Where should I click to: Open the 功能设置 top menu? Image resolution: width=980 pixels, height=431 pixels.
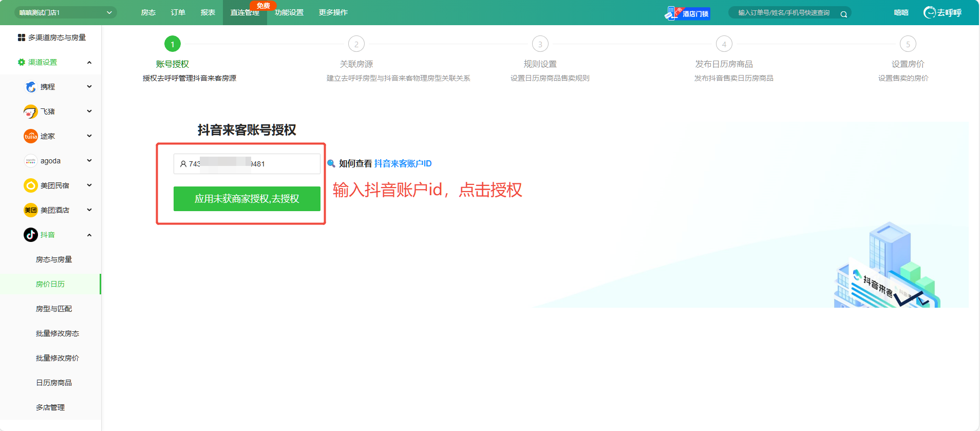[289, 12]
